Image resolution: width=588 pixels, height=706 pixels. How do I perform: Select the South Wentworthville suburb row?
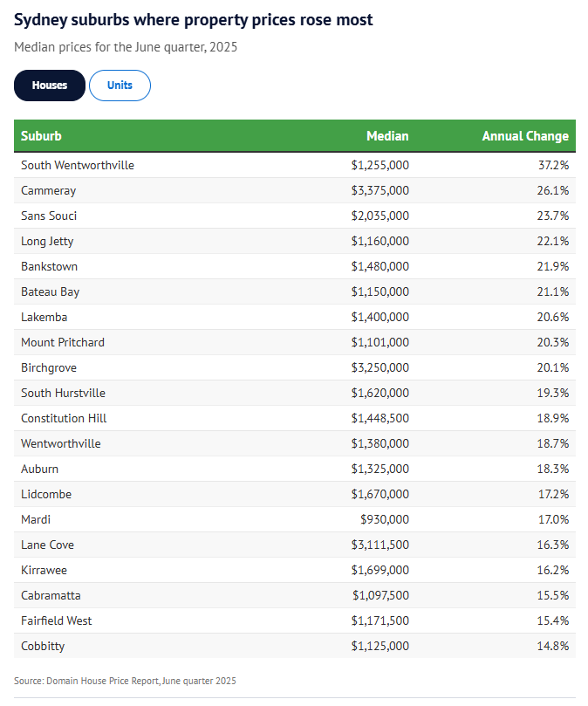(x=78, y=165)
